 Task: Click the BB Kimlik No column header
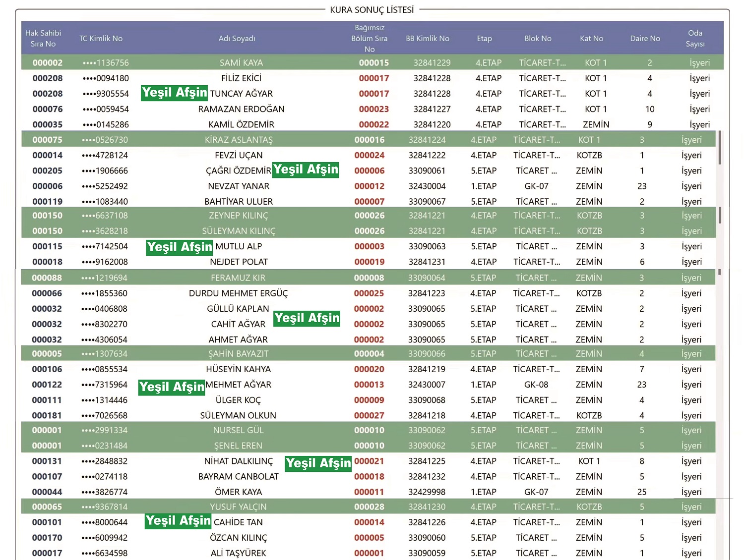(427, 39)
